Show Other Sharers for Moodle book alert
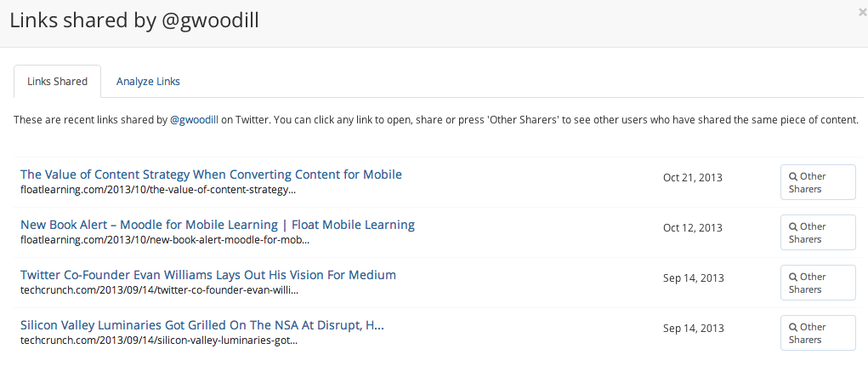Image resolution: width=868 pixels, height=372 pixels. coord(818,232)
